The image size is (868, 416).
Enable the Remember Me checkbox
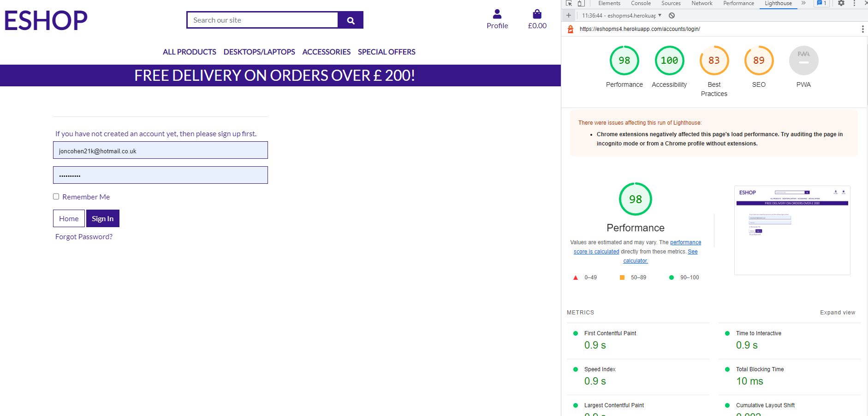[56, 196]
